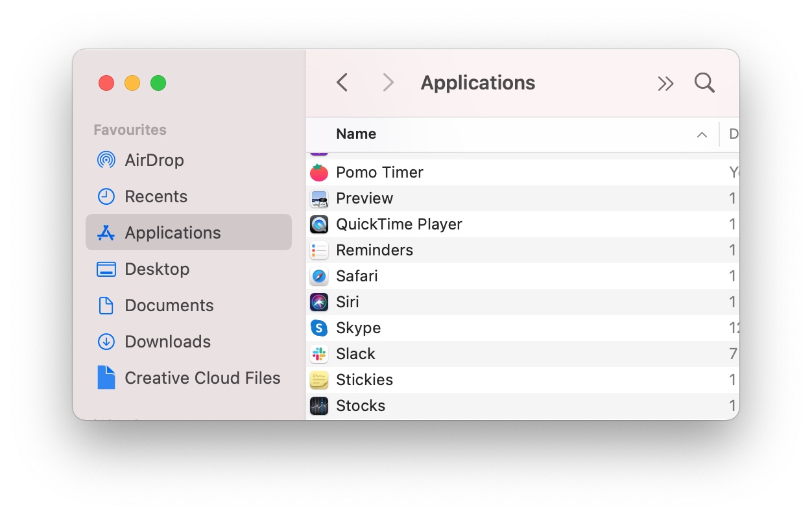
Task: Open the search magnifying glass
Action: pos(704,83)
